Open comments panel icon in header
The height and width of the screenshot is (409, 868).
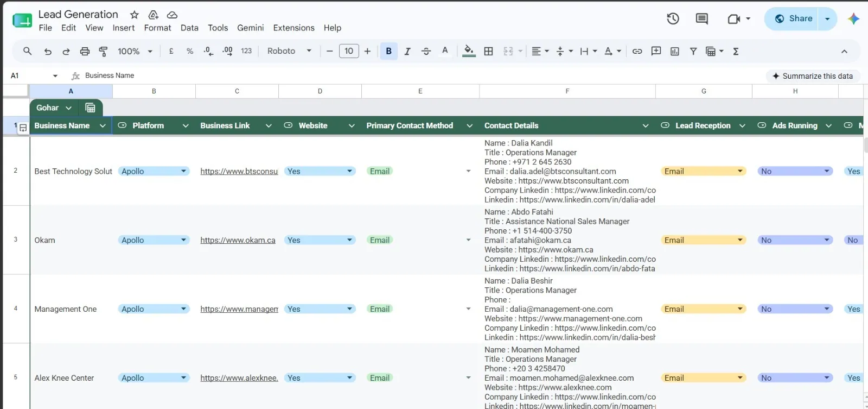click(701, 18)
